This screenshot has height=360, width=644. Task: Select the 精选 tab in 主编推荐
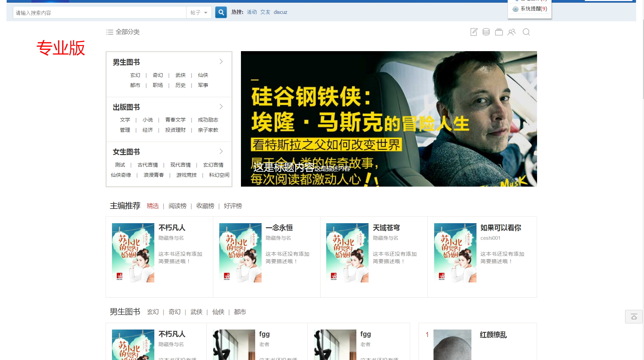(153, 206)
